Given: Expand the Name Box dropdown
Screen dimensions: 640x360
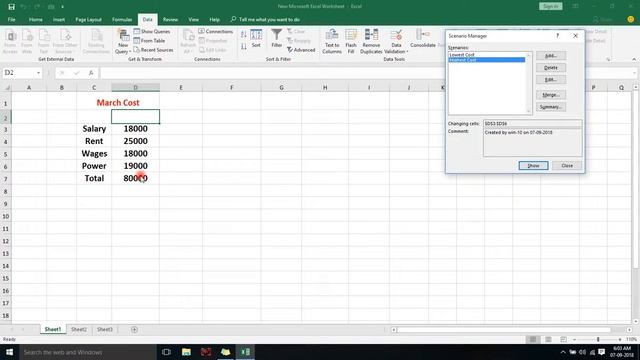Looking at the screenshot, I should 38,73.
